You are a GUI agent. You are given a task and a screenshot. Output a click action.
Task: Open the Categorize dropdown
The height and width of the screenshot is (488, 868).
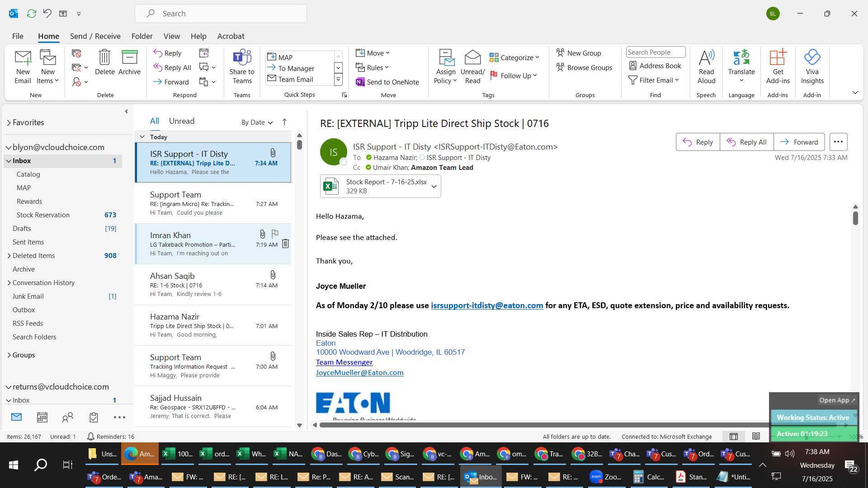(x=514, y=57)
